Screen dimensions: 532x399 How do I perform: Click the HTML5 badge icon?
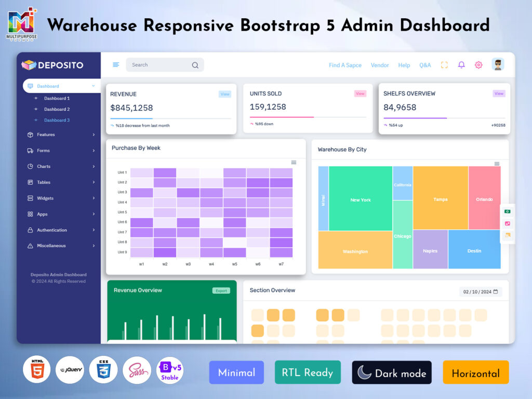point(36,369)
